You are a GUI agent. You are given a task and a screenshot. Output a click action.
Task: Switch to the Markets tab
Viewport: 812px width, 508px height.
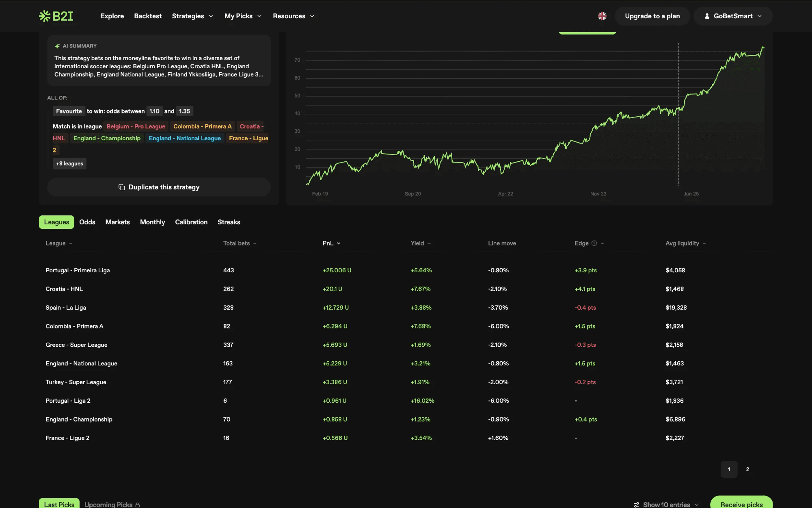(x=118, y=222)
